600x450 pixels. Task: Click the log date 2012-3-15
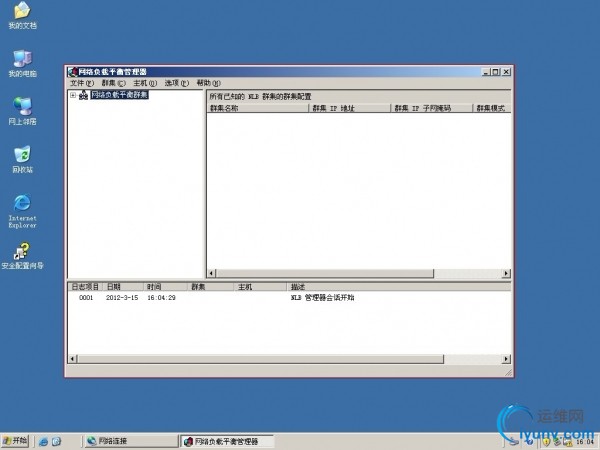pos(122,298)
